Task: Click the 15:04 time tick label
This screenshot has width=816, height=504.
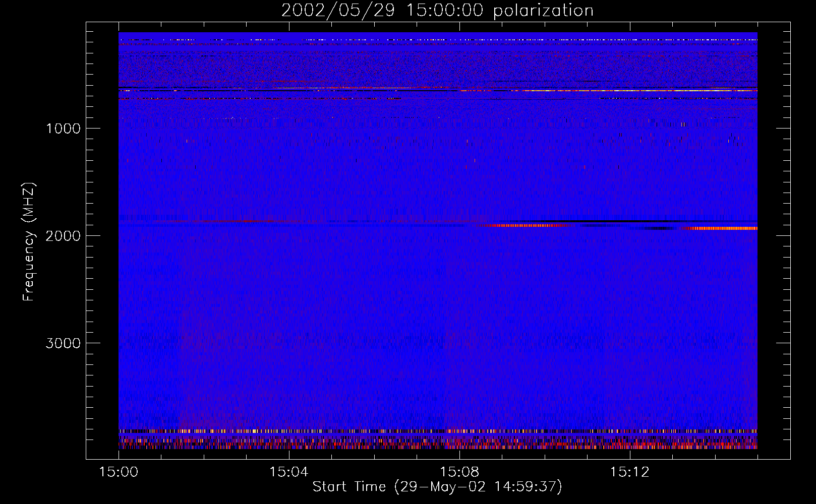Action: tap(289, 472)
